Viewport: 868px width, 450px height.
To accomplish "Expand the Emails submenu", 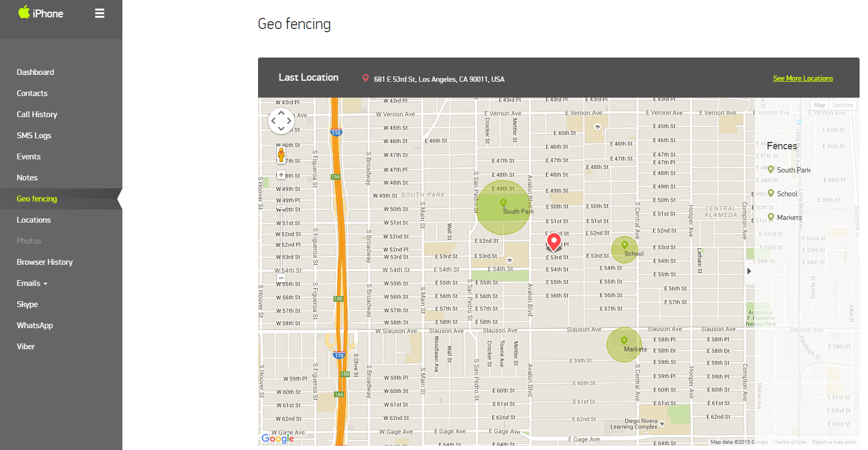I will pos(32,283).
